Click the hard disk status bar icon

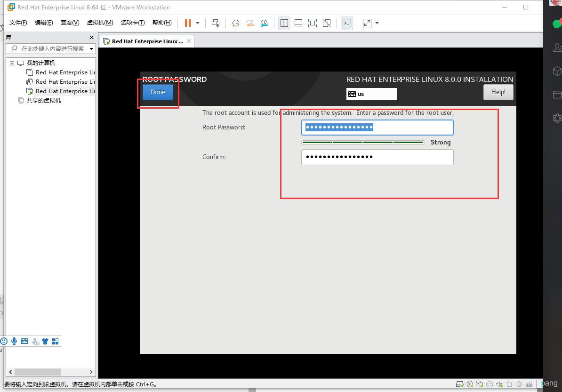(x=459, y=384)
